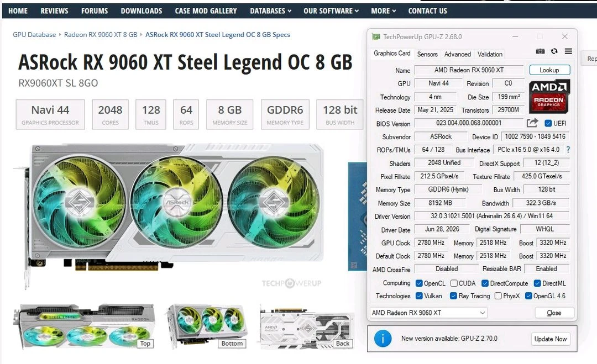Click the Release Date value May 21, 2025
This screenshot has width=597, height=364.
click(435, 110)
